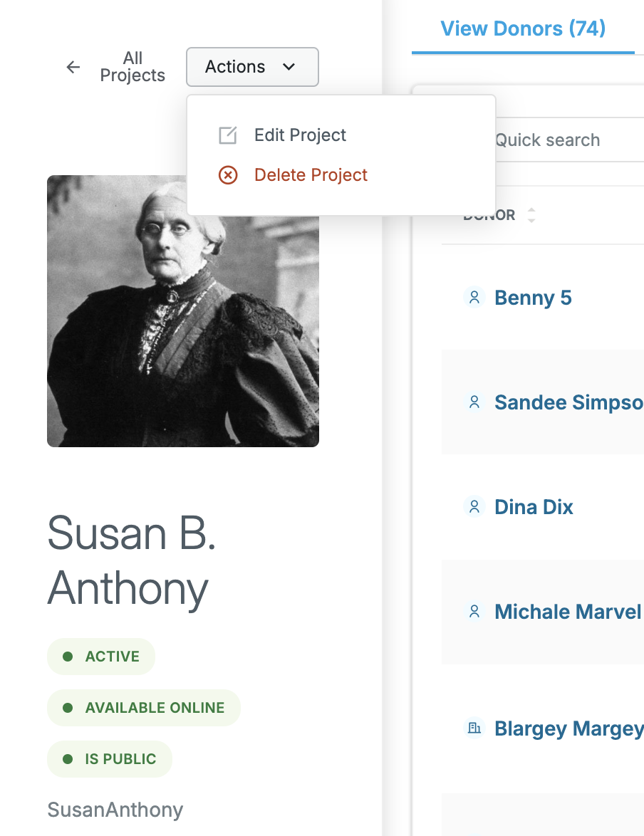Click the chevron arrow in Actions button
The height and width of the screenshot is (836, 644).
289,67
